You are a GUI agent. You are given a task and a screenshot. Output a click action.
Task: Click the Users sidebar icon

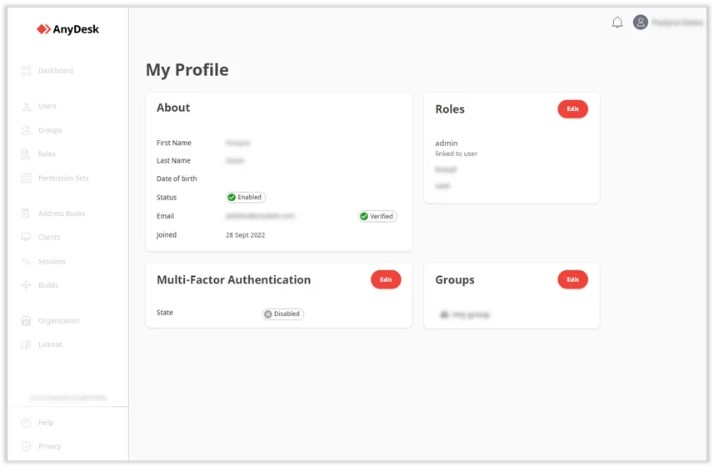(26, 106)
